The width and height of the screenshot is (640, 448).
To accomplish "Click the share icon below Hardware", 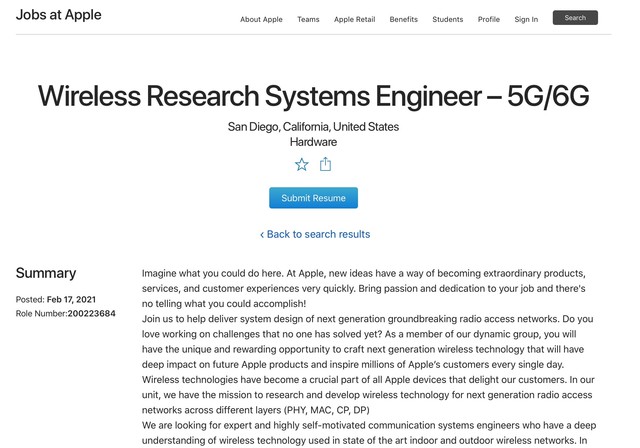I will (x=325, y=164).
